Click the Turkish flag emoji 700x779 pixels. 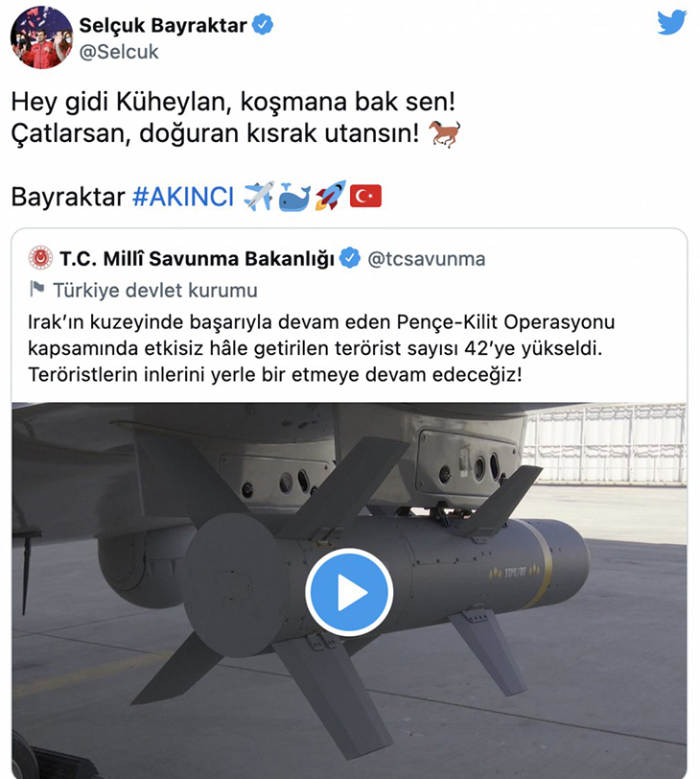point(366,197)
